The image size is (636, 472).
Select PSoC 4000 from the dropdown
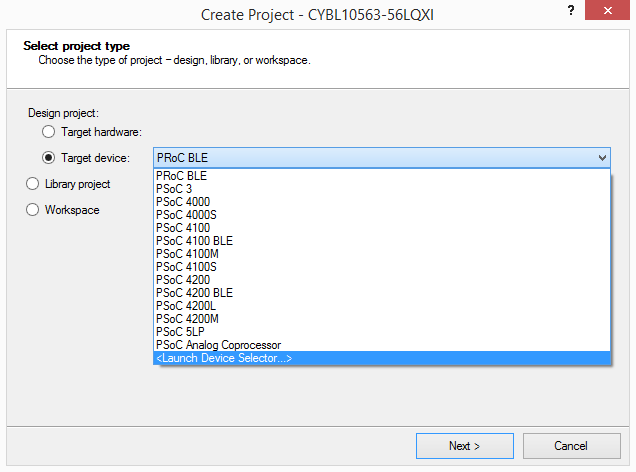[183, 202]
